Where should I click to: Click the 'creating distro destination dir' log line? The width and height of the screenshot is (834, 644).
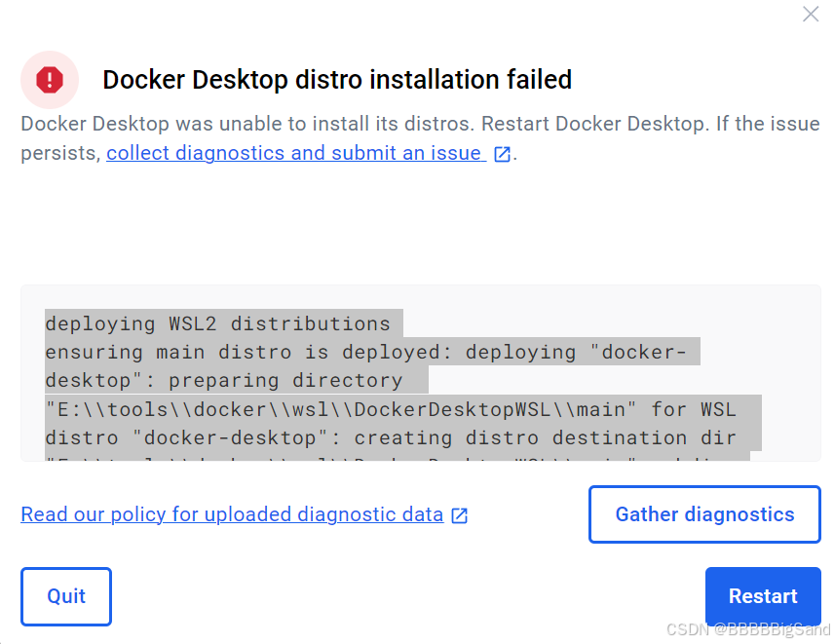[390, 437]
